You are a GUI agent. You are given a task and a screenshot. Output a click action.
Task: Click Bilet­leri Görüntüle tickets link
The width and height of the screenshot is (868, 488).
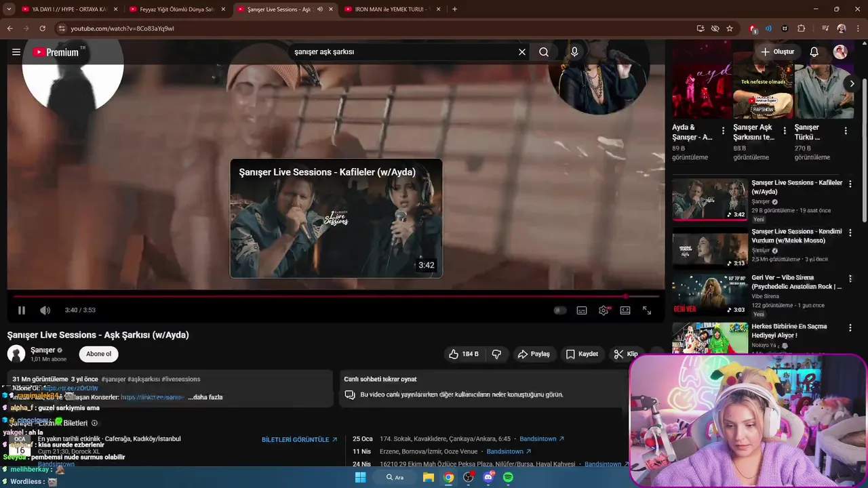(x=299, y=440)
